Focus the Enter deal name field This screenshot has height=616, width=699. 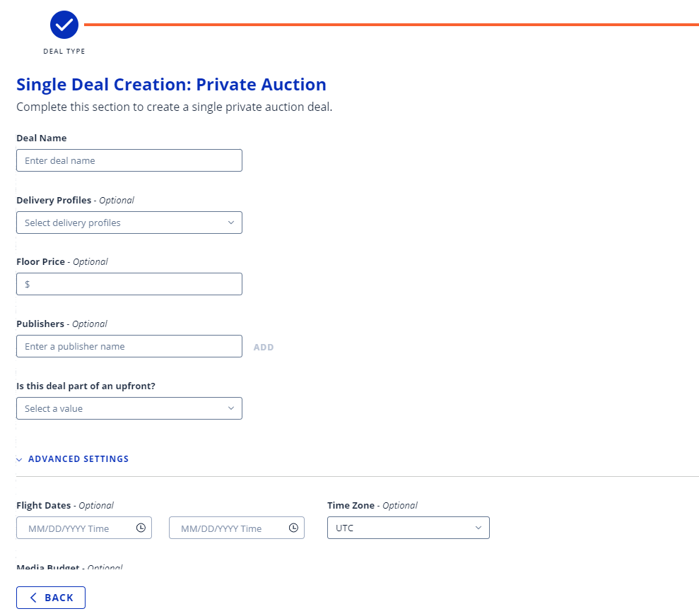(129, 160)
